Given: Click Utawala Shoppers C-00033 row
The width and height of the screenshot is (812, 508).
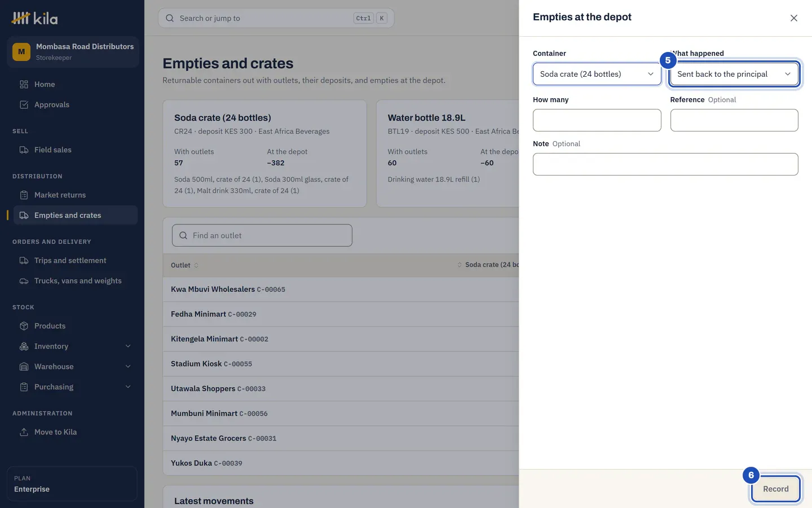Looking at the screenshot, I should point(341,388).
